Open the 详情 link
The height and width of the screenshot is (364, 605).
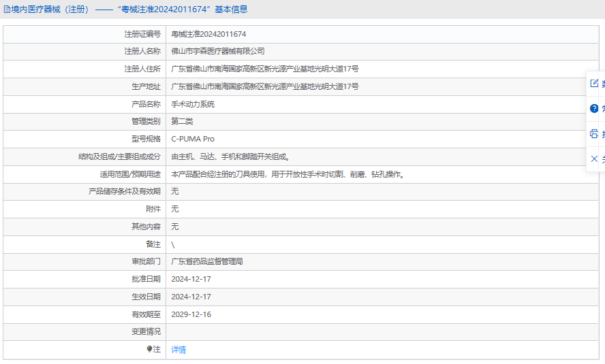179,350
